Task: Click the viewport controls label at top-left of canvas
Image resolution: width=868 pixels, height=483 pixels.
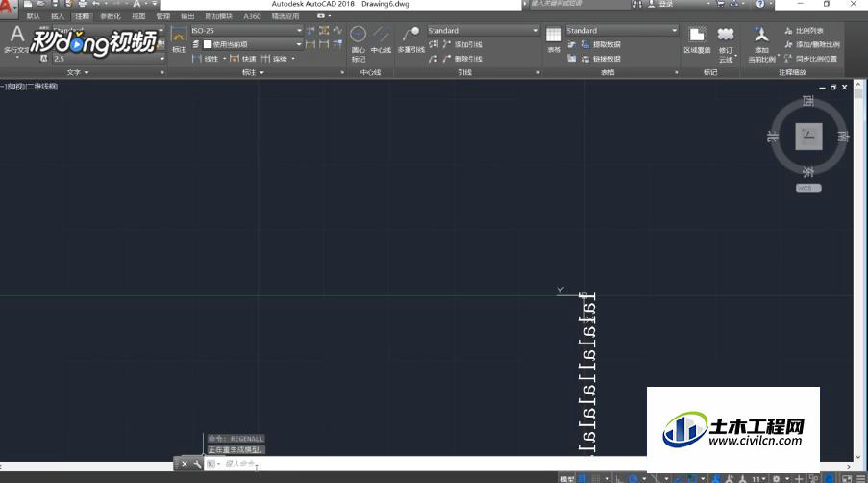Action: point(30,87)
